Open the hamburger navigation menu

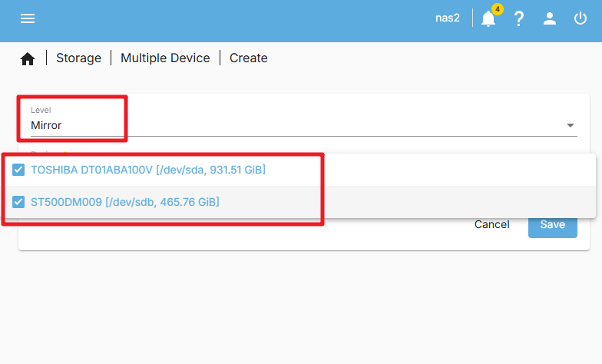pos(28,18)
